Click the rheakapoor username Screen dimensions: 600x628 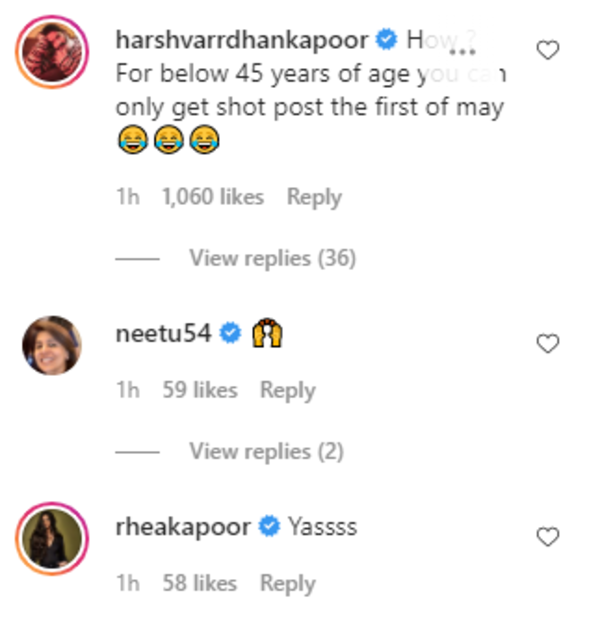tap(183, 527)
